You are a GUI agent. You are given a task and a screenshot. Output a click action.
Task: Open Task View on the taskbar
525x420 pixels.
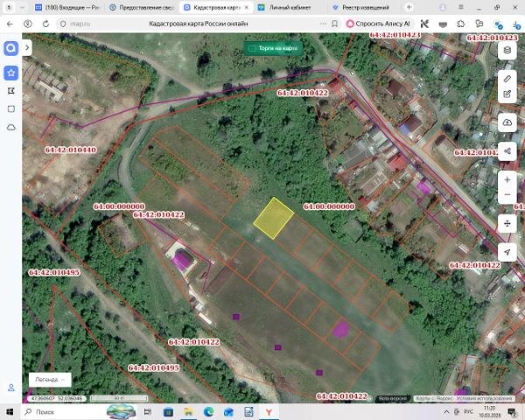click(x=147, y=411)
